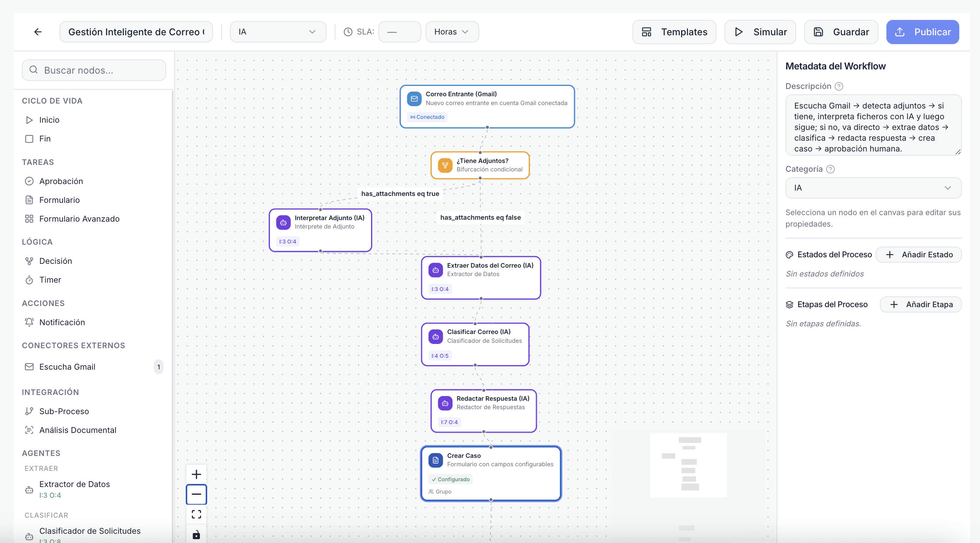This screenshot has width=980, height=543.
Task: Select the Escucha Gmail connector item
Action: pos(67,367)
